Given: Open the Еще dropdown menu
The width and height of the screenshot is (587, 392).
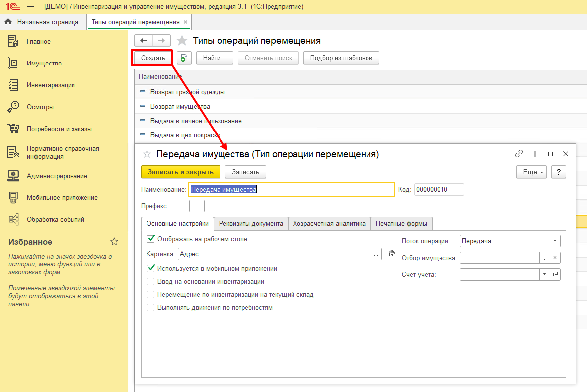Looking at the screenshot, I should pos(531,172).
